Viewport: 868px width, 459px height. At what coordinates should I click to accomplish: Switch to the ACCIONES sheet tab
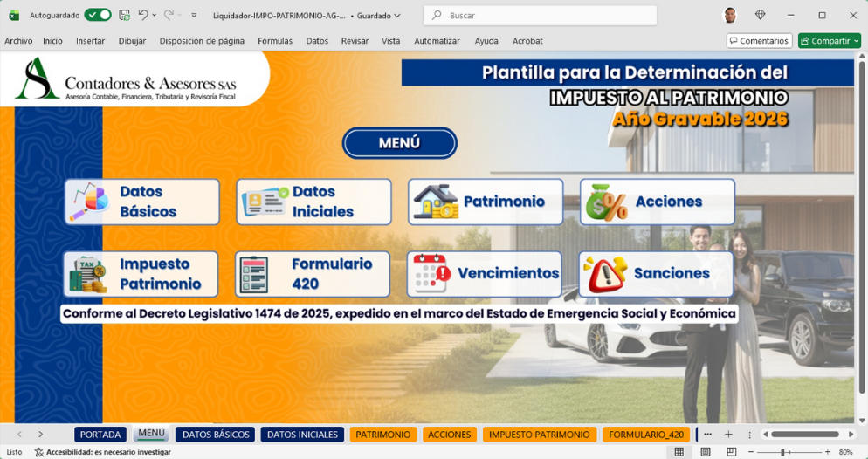[x=450, y=435]
